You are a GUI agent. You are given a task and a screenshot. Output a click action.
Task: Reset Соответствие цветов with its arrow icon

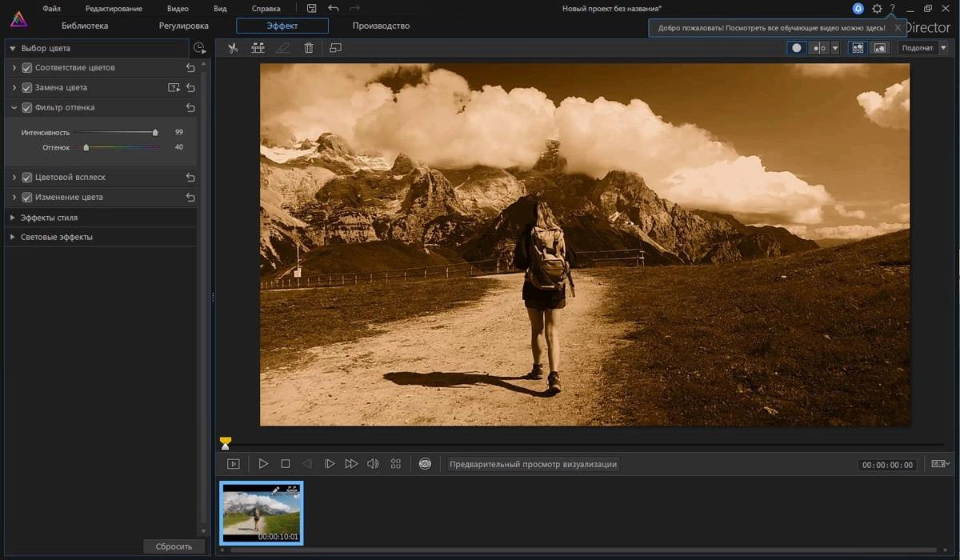click(190, 68)
